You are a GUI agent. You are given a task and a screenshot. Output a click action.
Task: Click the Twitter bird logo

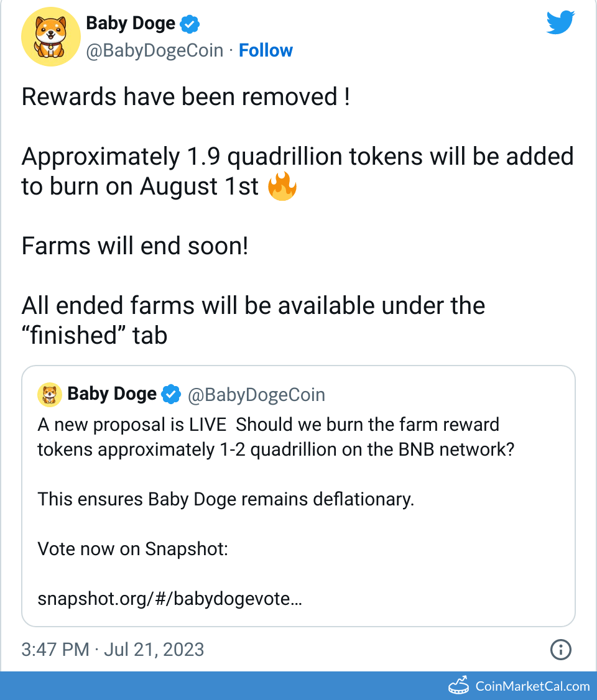click(x=560, y=22)
